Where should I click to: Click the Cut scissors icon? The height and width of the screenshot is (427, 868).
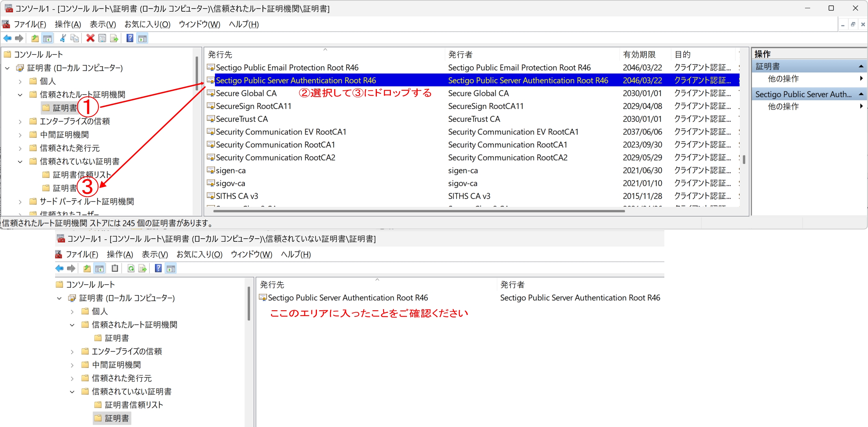63,38
